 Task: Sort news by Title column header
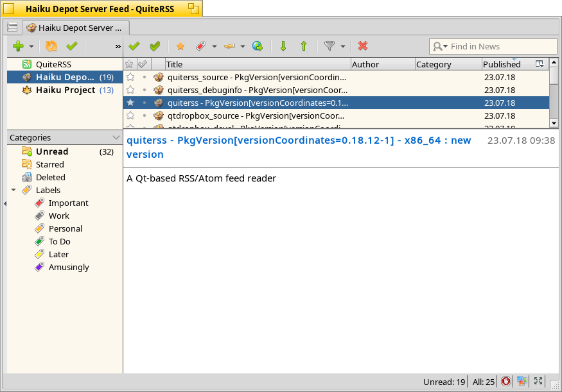coord(258,64)
